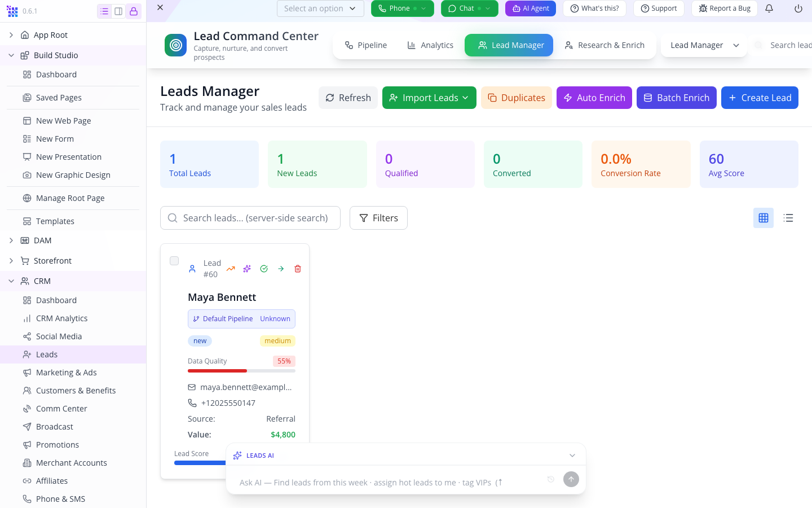Toggle the sidebar list-mode button
Viewport: 812px width, 508px height.
click(x=104, y=11)
